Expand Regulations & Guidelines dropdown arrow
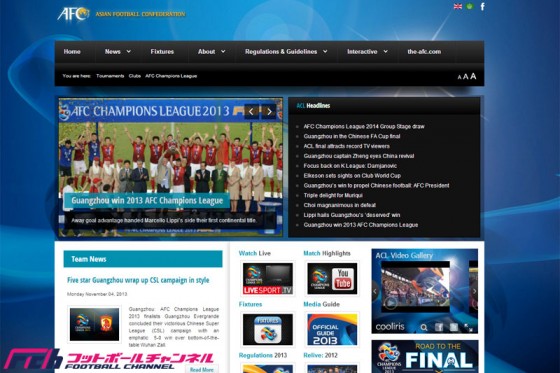Viewport: 560px width, 373px height. coord(325,52)
